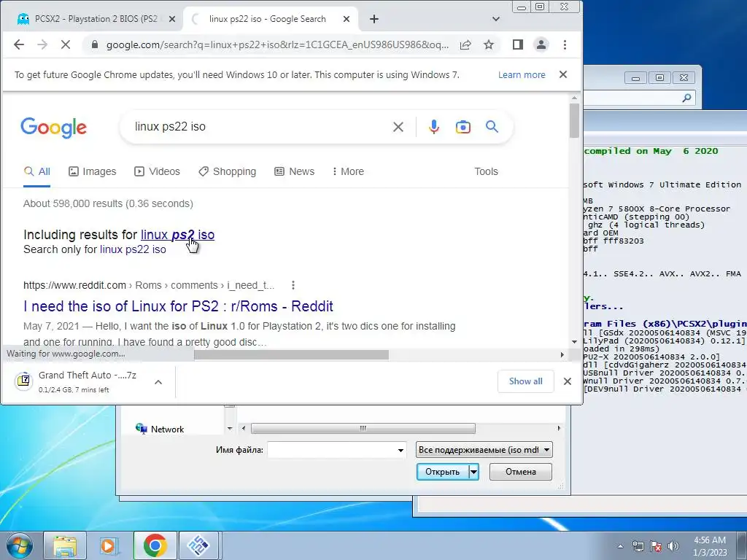The height and width of the screenshot is (560, 747).
Task: Select the PCSX2 taskbar icon
Action: [198, 545]
